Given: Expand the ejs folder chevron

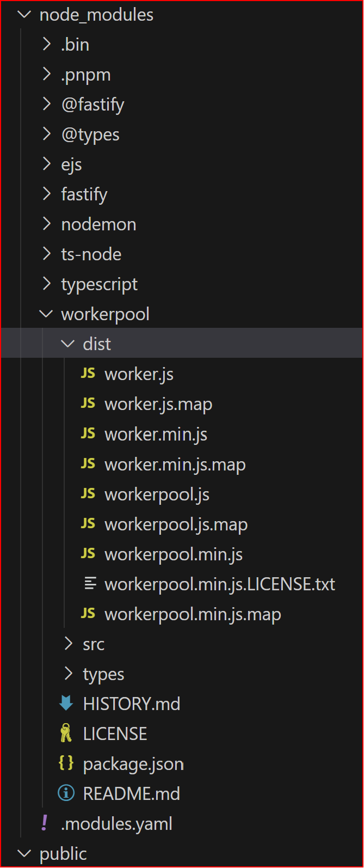Looking at the screenshot, I should (x=47, y=164).
